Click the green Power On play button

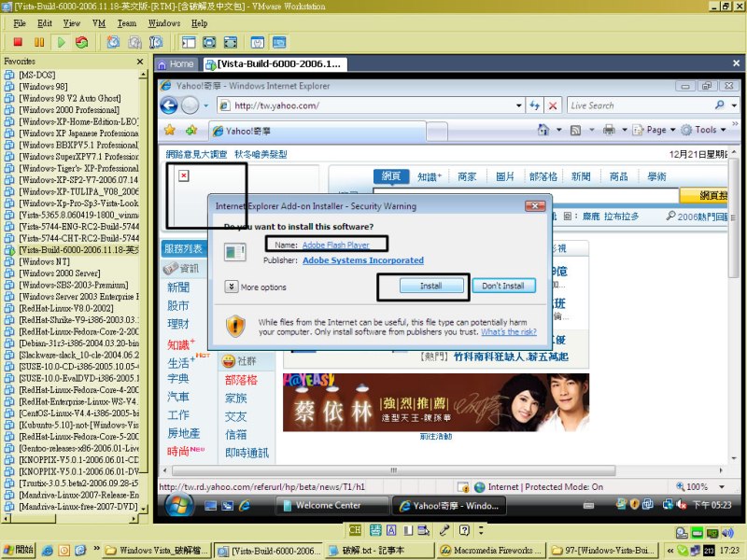click(x=61, y=42)
